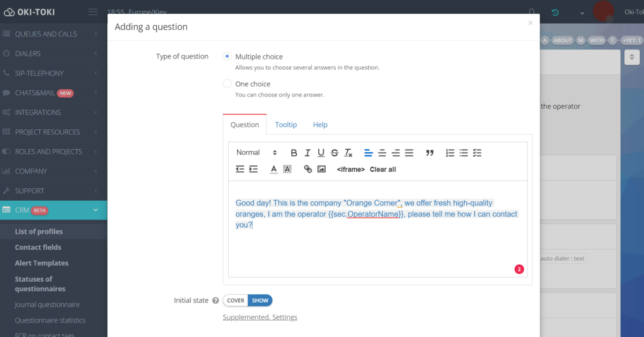
Task: Select the Multiple choice question type
Action: (x=226, y=56)
